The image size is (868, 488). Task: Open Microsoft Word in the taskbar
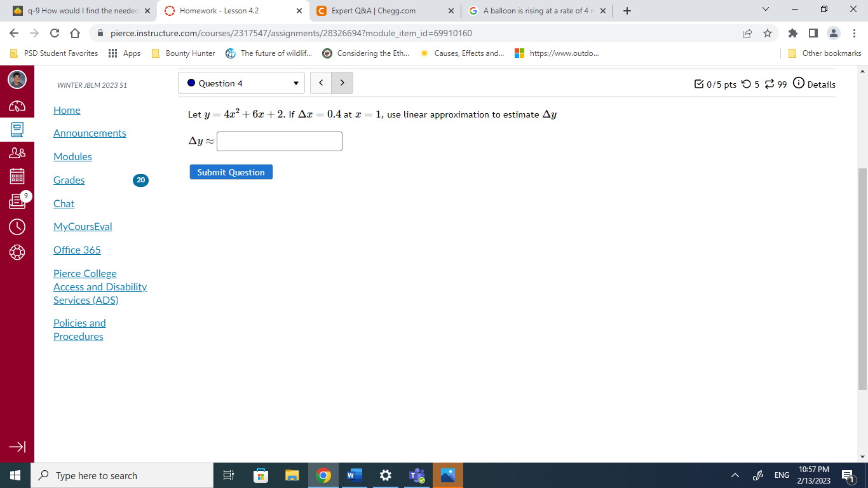point(355,475)
